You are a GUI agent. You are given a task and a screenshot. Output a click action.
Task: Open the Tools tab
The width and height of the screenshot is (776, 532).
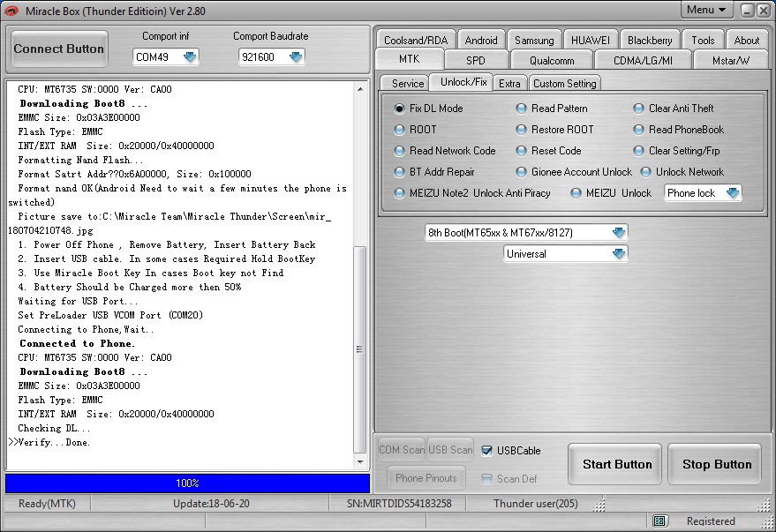pos(703,40)
